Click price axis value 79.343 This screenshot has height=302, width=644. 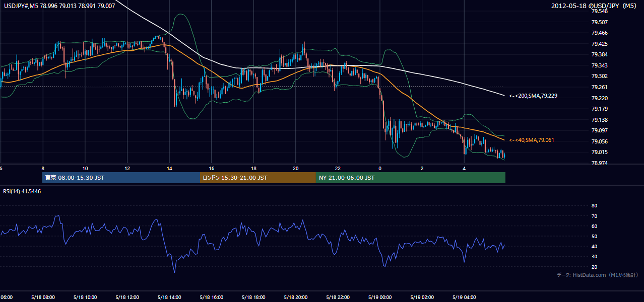click(599, 65)
